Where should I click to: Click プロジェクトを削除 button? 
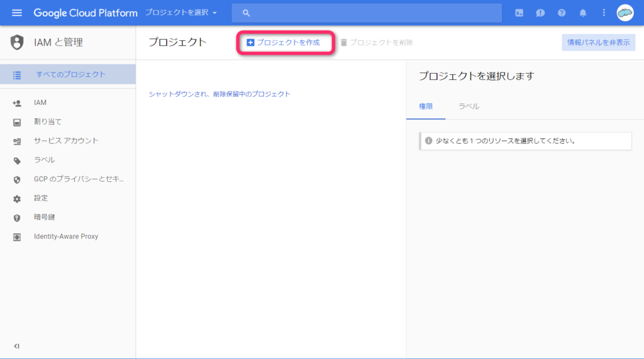click(377, 43)
